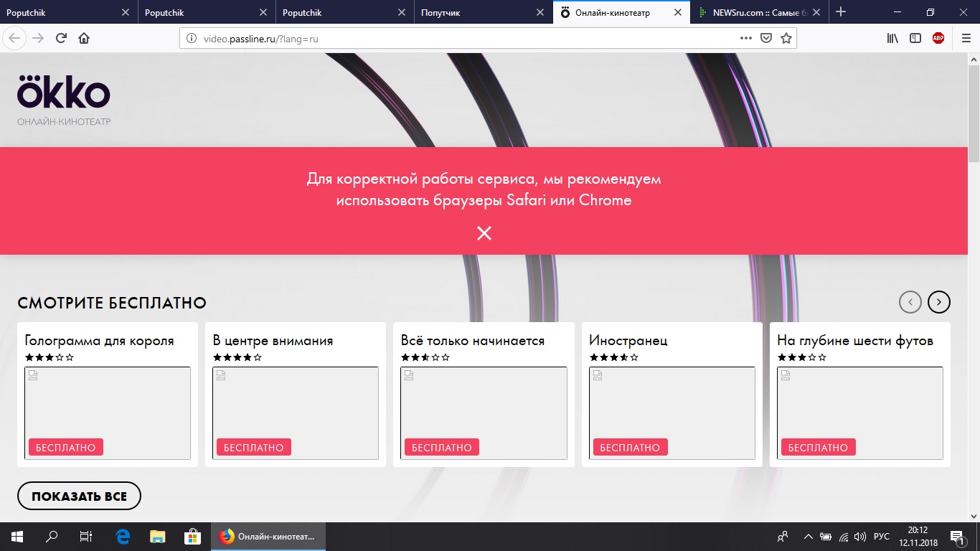Viewport: 980px width, 551px height.
Task: Open Microsoft Edge from the taskbar
Action: click(123, 537)
